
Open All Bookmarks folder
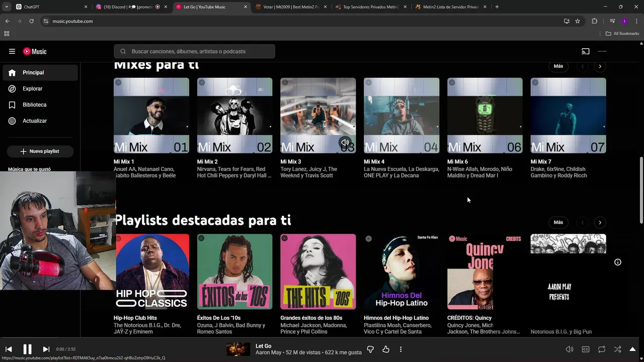(622, 34)
